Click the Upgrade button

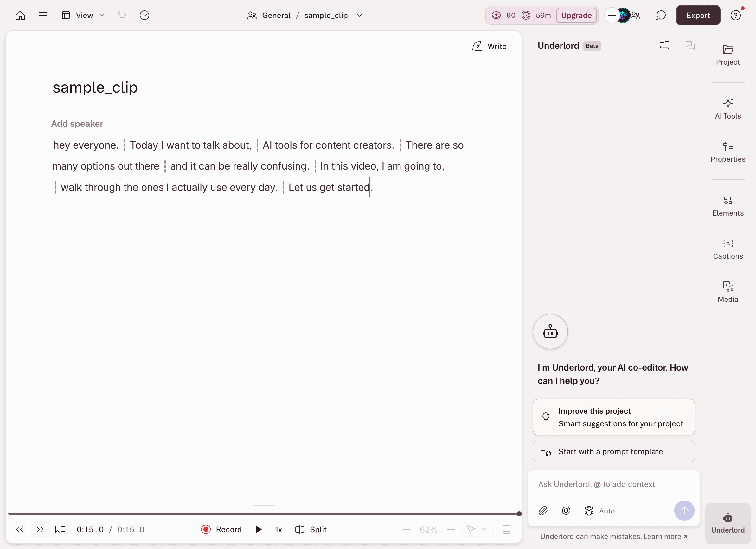tap(576, 15)
